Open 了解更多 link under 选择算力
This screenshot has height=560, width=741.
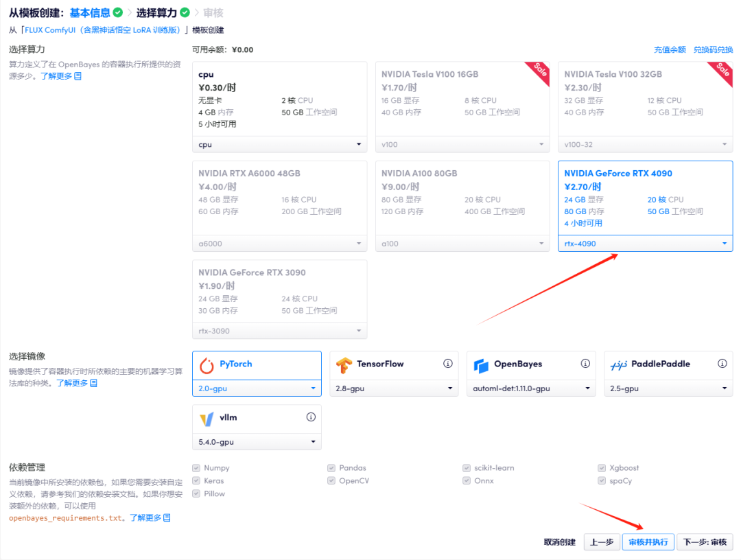pos(61,76)
